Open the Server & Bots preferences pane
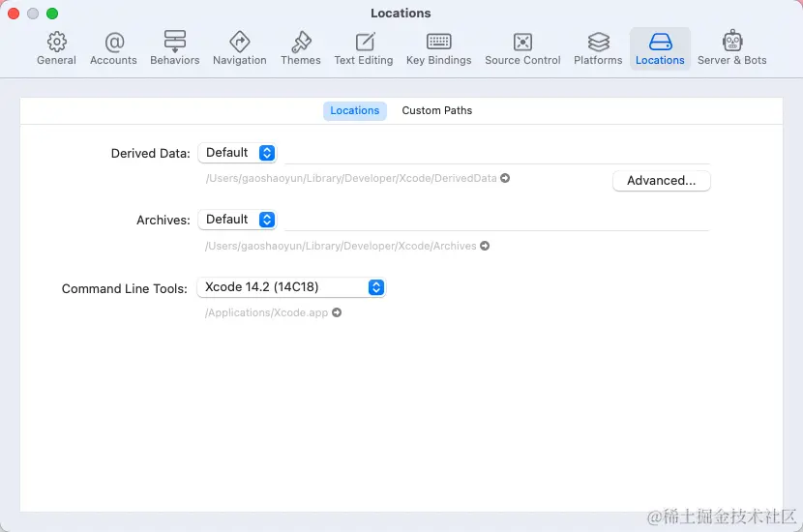 click(x=731, y=48)
